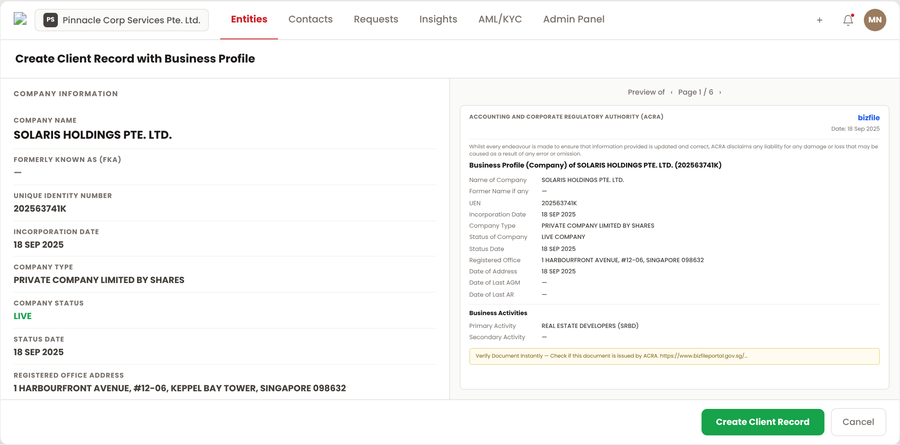This screenshot has width=900, height=445.
Task: Click LIVE COMPANY status in the preview
Action: 563,237
